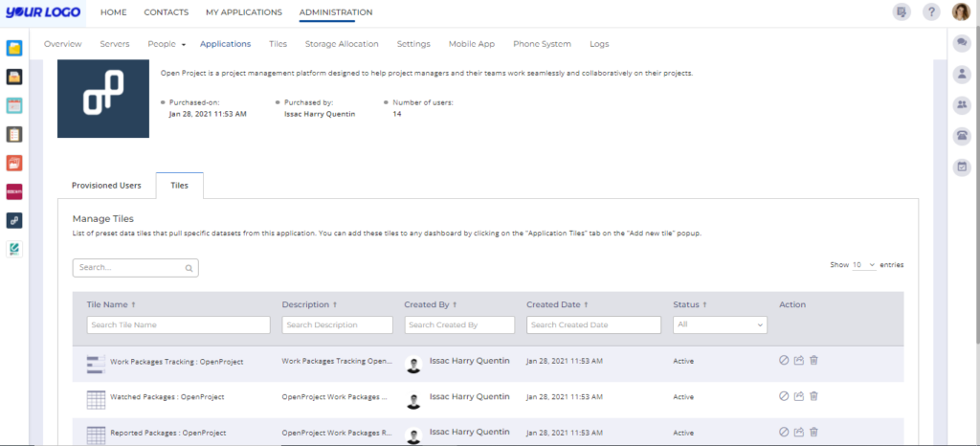The image size is (980, 446).
Task: Select 'Reported Packages : OpenProject' tile name
Action: 168,433
